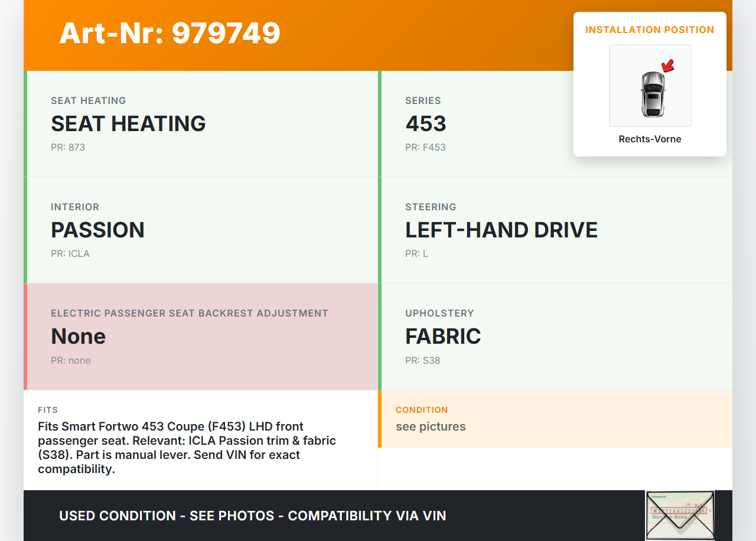Image resolution: width=756 pixels, height=541 pixels.
Task: Click the PR: L steering code
Action: click(416, 253)
